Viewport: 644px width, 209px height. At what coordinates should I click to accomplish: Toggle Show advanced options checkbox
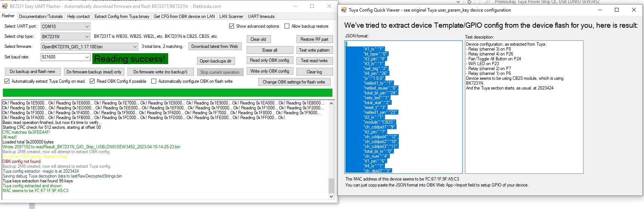tap(232, 26)
